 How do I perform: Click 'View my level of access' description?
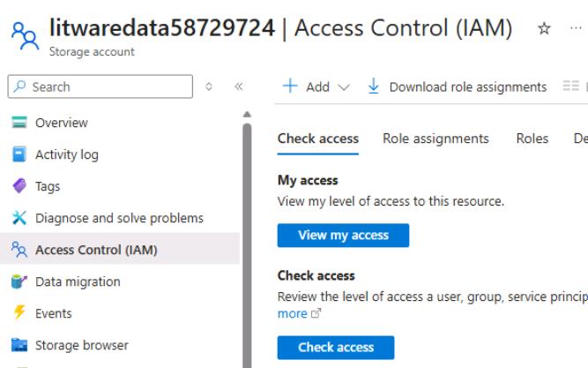point(391,201)
